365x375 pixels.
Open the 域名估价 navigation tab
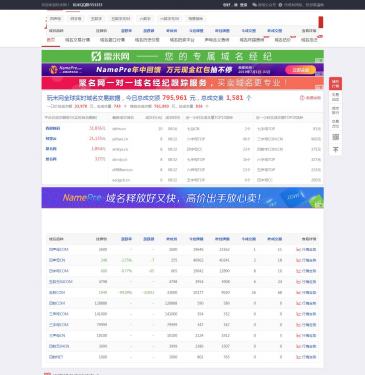point(282,40)
